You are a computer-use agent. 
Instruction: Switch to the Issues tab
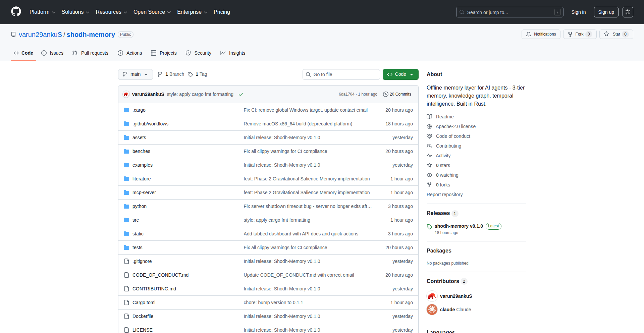click(52, 53)
